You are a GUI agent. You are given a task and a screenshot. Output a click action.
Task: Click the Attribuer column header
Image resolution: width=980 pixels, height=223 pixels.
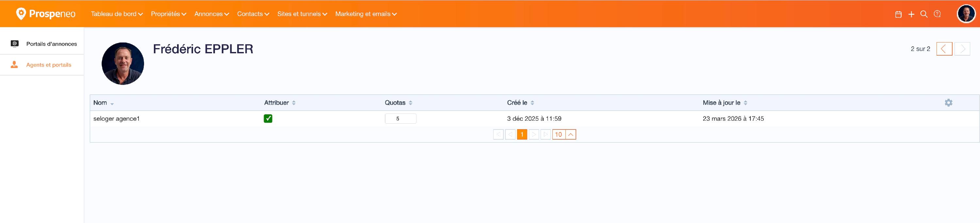277,103
